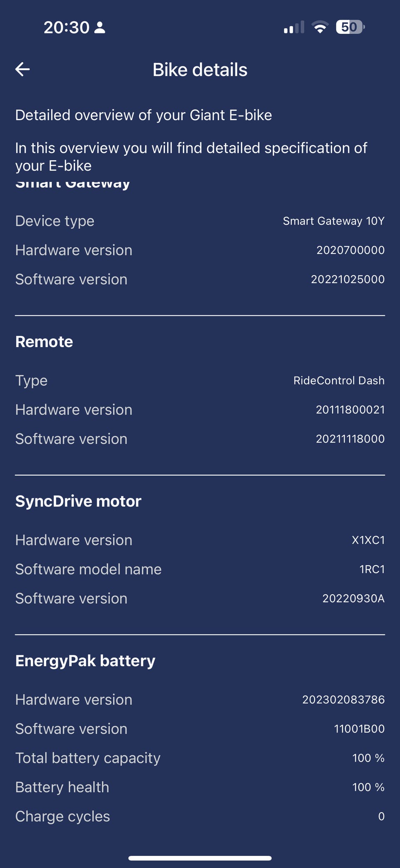Select battery hardware version 202302083786

pyautogui.click(x=343, y=699)
